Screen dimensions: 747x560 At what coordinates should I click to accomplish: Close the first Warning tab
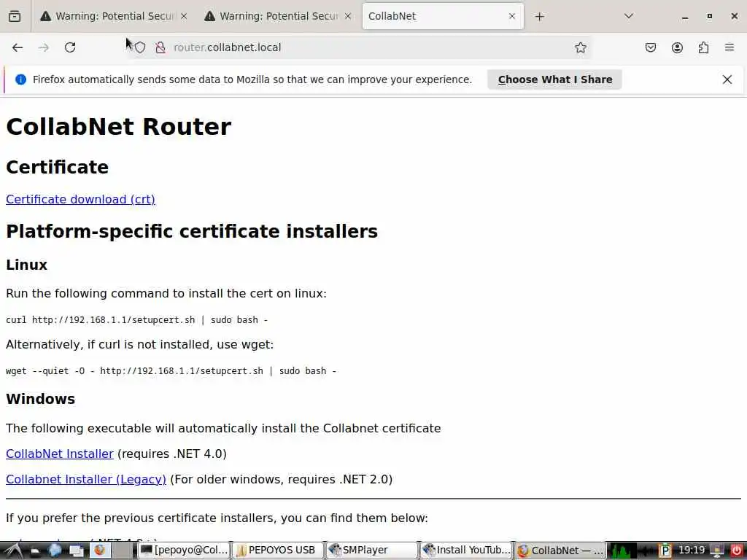[184, 16]
